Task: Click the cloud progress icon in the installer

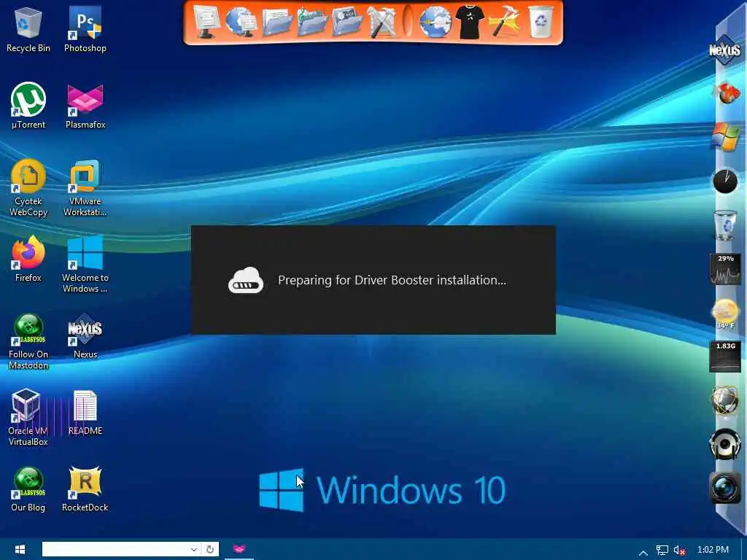Action: (245, 280)
